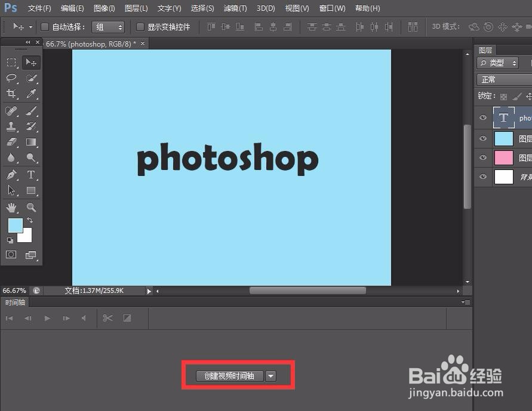
Task: Open the timeline panel menu
Action: [x=466, y=302]
